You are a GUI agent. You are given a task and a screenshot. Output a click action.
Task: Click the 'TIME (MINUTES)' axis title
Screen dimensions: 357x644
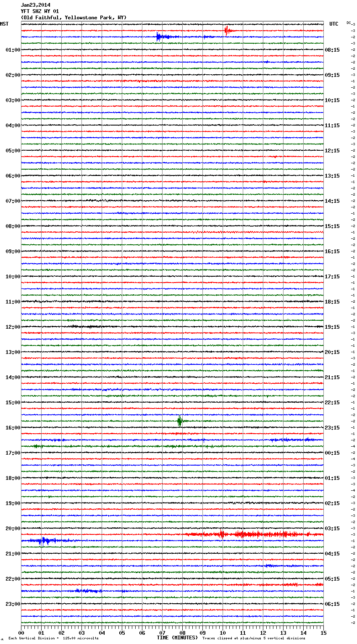tap(177, 638)
